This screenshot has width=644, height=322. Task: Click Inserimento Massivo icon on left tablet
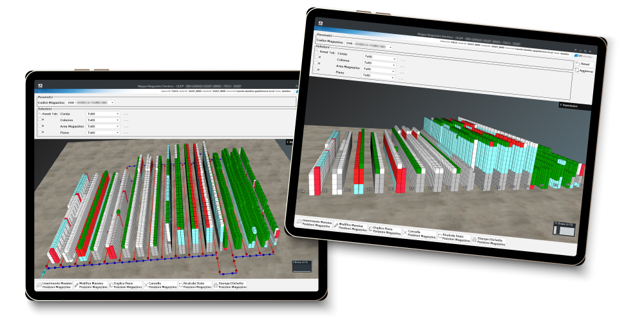click(41, 285)
